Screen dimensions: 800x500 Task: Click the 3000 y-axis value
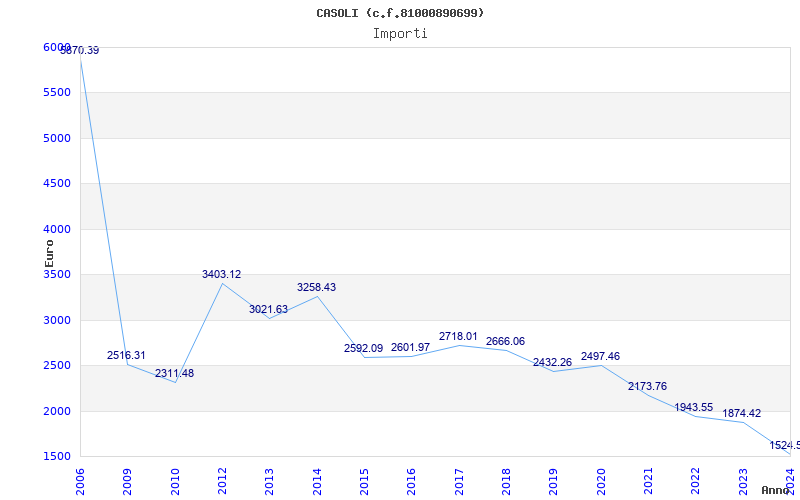57,320
